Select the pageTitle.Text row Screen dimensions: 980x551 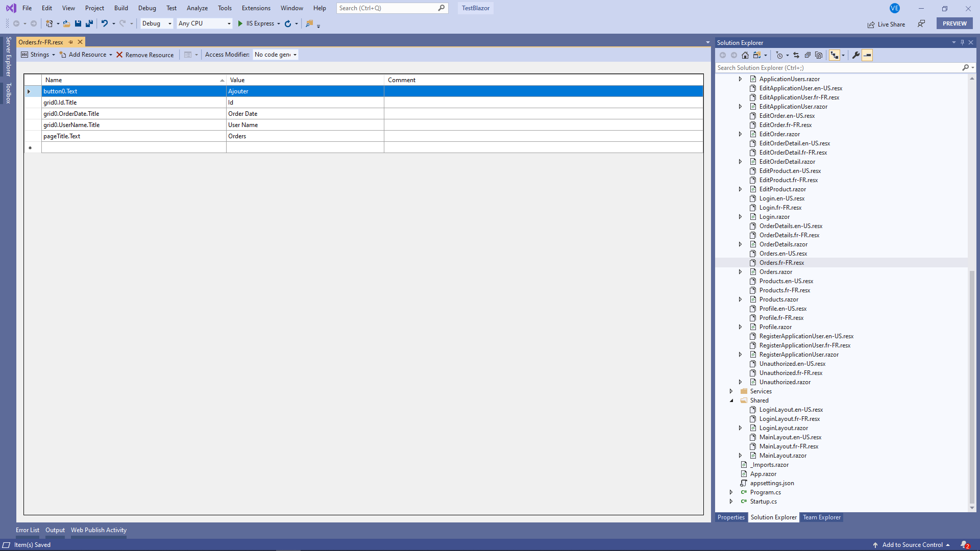(363, 136)
